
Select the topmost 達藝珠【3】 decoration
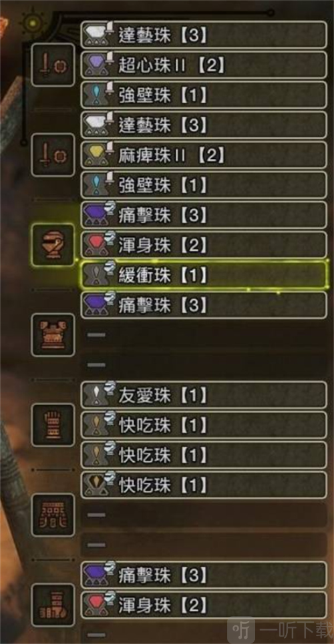tap(204, 35)
